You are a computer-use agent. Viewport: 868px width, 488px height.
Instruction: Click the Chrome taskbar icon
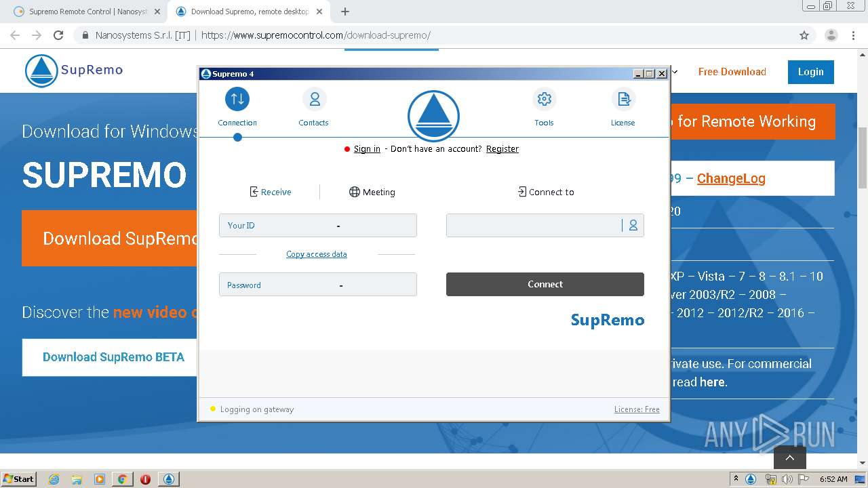click(122, 479)
